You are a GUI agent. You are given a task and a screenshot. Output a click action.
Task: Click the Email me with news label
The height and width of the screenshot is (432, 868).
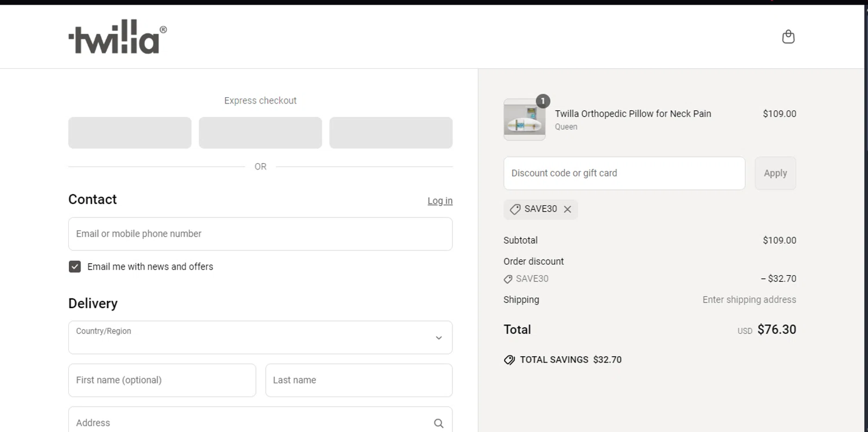(150, 267)
